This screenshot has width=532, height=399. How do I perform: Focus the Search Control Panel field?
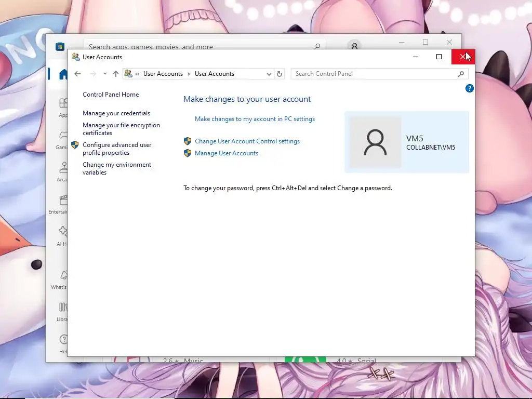(x=379, y=74)
